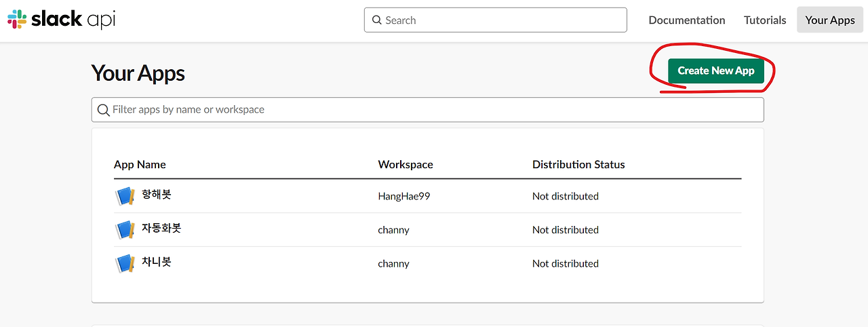The height and width of the screenshot is (327, 868).
Task: Click the magnifier icon in Search bar
Action: (x=376, y=20)
